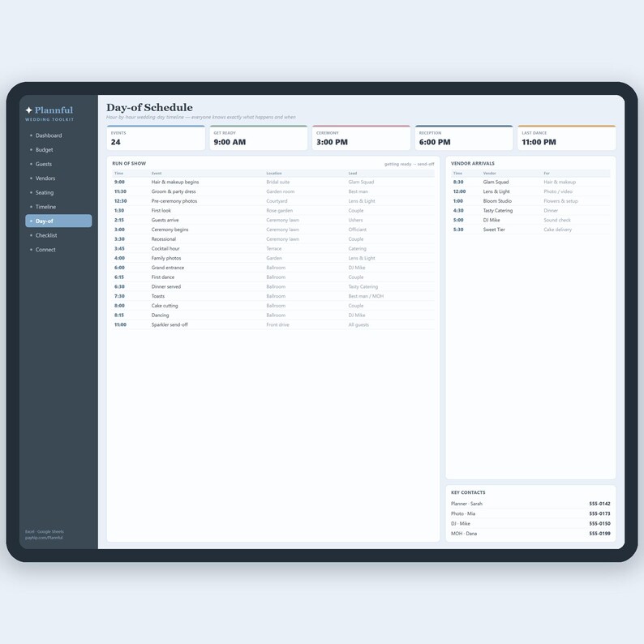Click the Last Dance 11:00 PM card
This screenshot has height=644, width=644.
[x=566, y=138]
